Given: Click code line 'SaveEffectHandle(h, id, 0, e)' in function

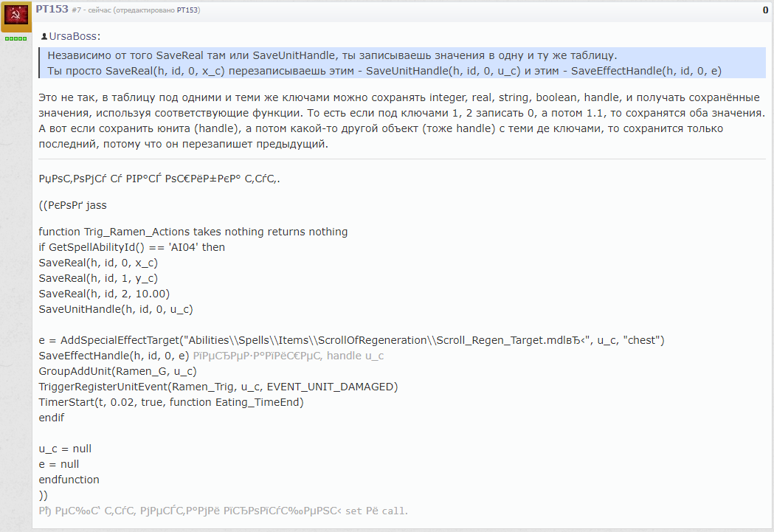Looking at the screenshot, I should (x=114, y=356).
